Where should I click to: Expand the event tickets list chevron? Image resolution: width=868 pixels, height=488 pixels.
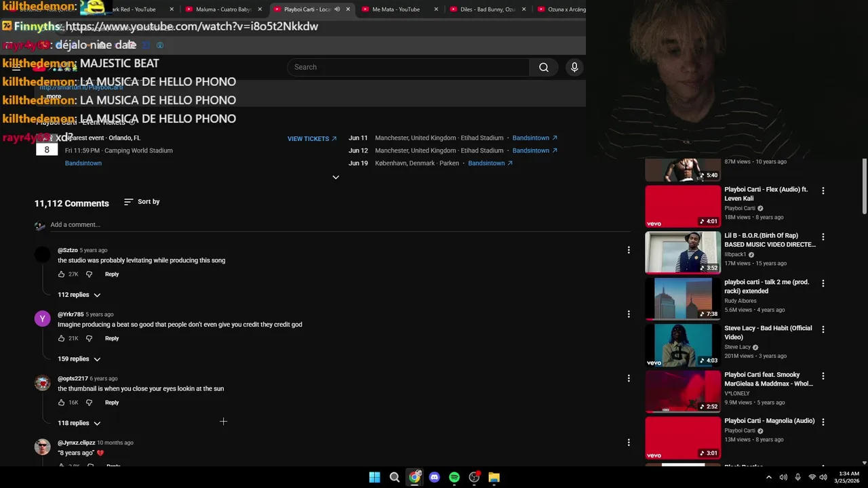tap(336, 177)
